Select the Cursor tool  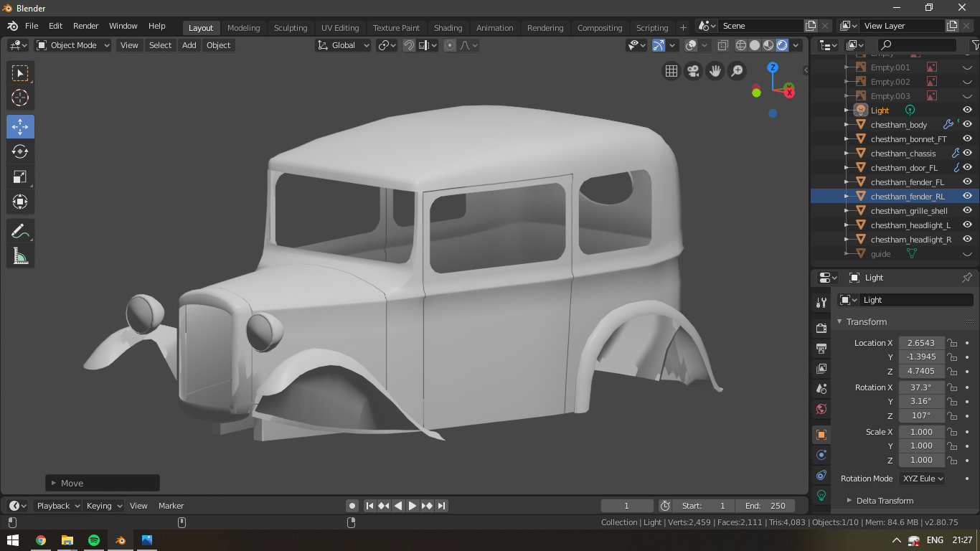[20, 98]
